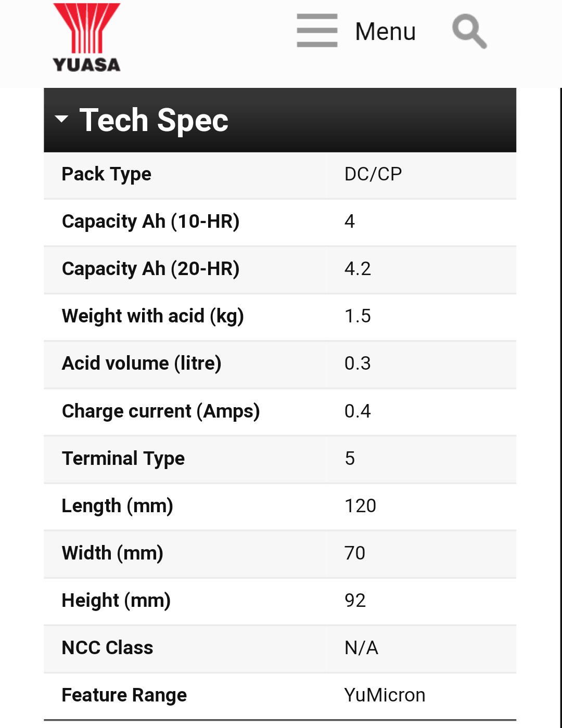562x728 pixels.
Task: Click the YuMicron feature range value
Action: point(385,695)
